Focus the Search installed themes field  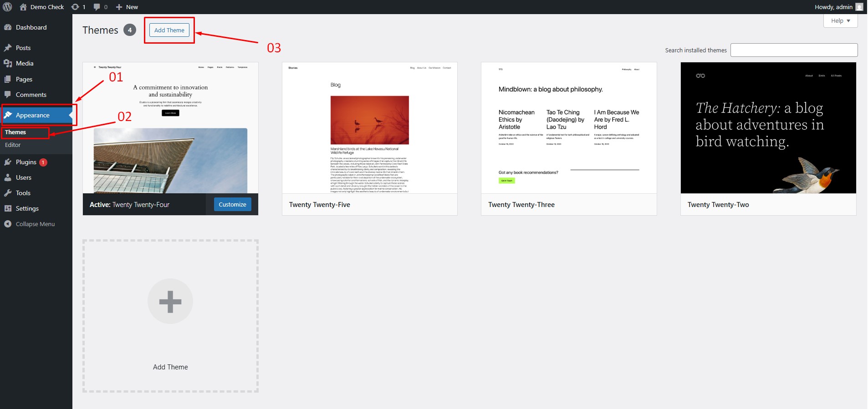pos(794,50)
